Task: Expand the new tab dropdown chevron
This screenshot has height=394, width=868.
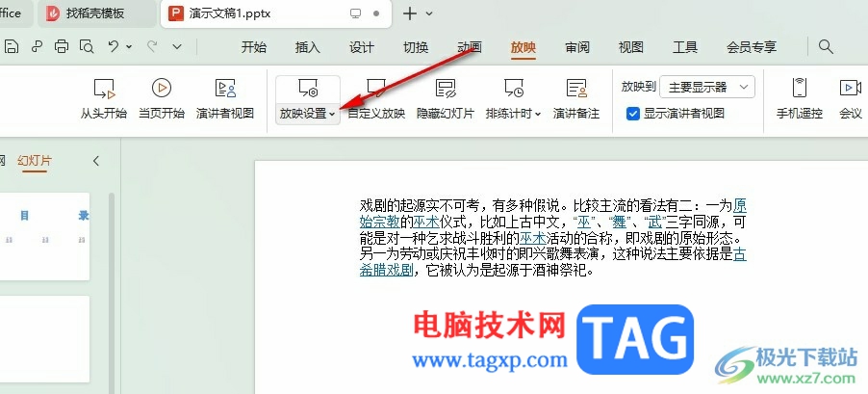Action: click(429, 13)
